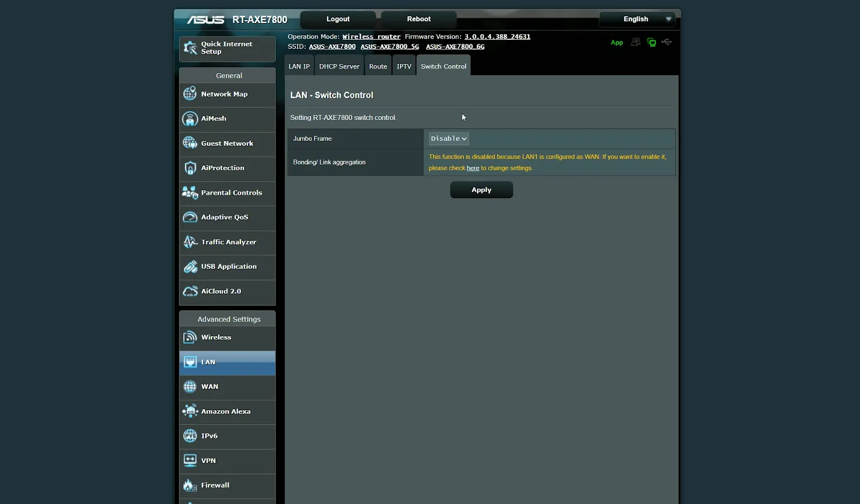Switch to the LAN IP tab

point(299,66)
